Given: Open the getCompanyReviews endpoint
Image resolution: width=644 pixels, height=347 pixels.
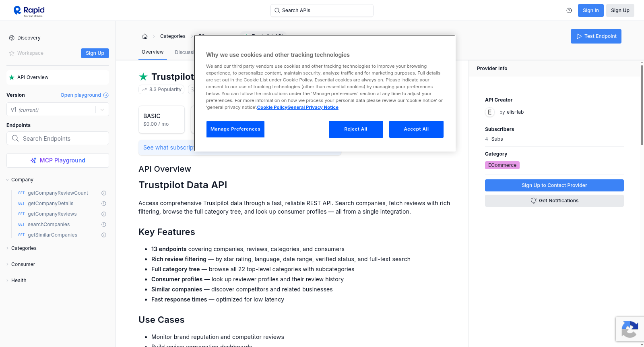Looking at the screenshot, I should (x=52, y=214).
